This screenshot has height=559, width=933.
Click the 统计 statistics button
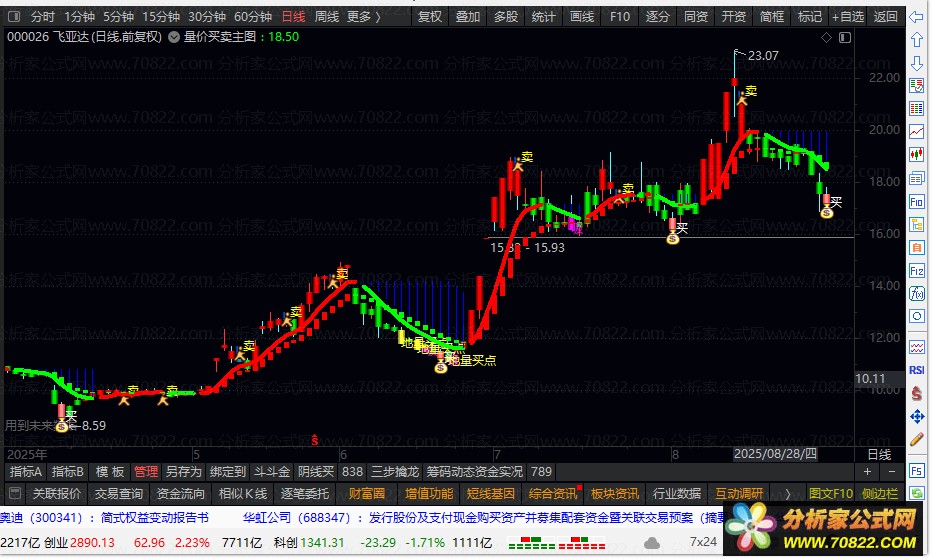pos(544,17)
